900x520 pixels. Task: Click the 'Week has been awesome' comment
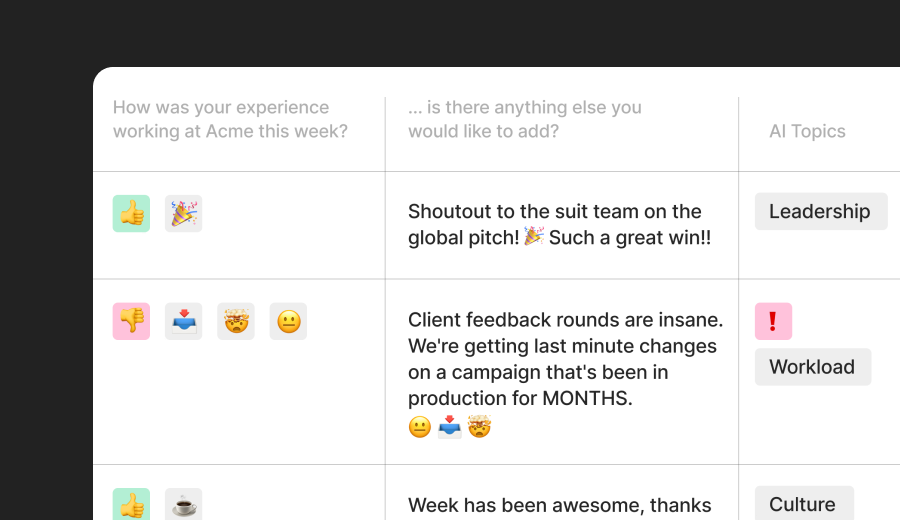560,505
